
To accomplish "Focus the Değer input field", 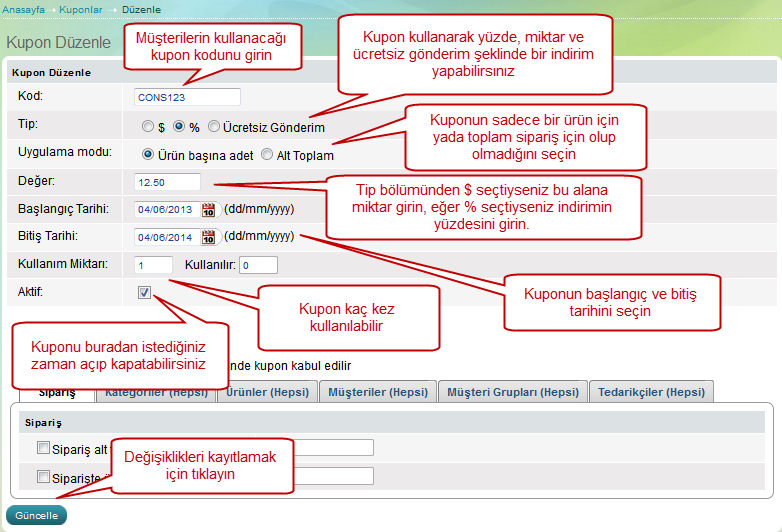I will click(166, 182).
